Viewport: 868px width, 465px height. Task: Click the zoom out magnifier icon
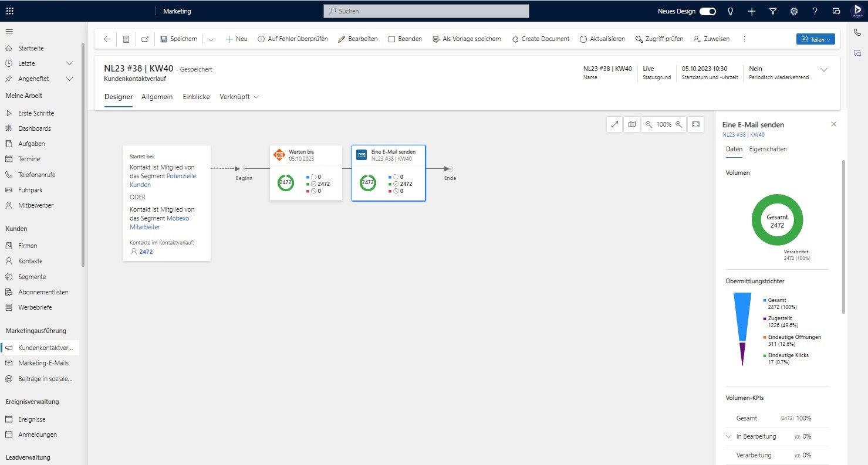point(648,124)
